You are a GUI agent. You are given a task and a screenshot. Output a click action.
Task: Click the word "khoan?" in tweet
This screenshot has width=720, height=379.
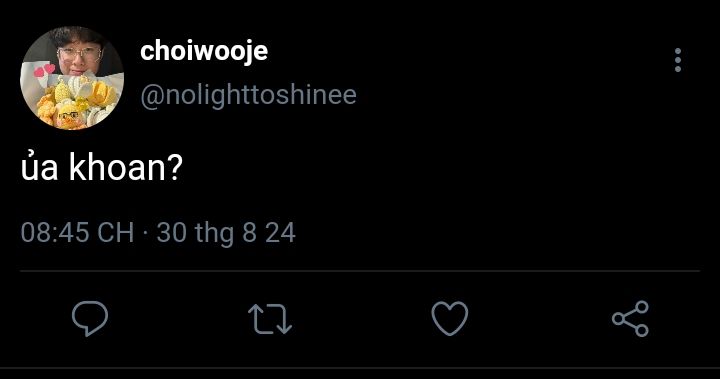pos(126,167)
